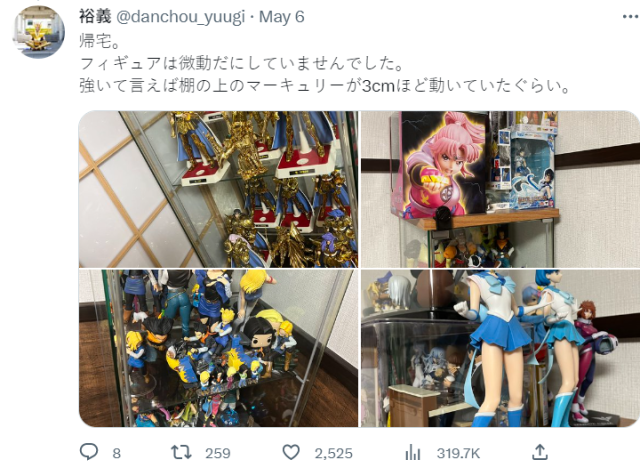The image size is (640, 468).
Task: Open the @danchou_yuugi handle link
Action: pos(180,17)
